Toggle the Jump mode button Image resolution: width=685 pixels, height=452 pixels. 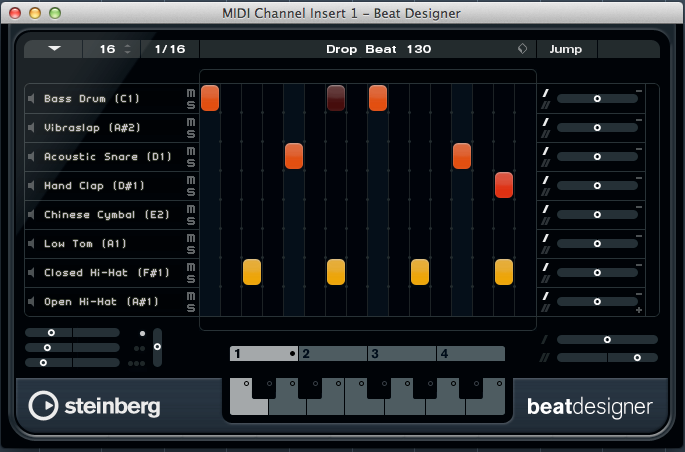(x=566, y=49)
